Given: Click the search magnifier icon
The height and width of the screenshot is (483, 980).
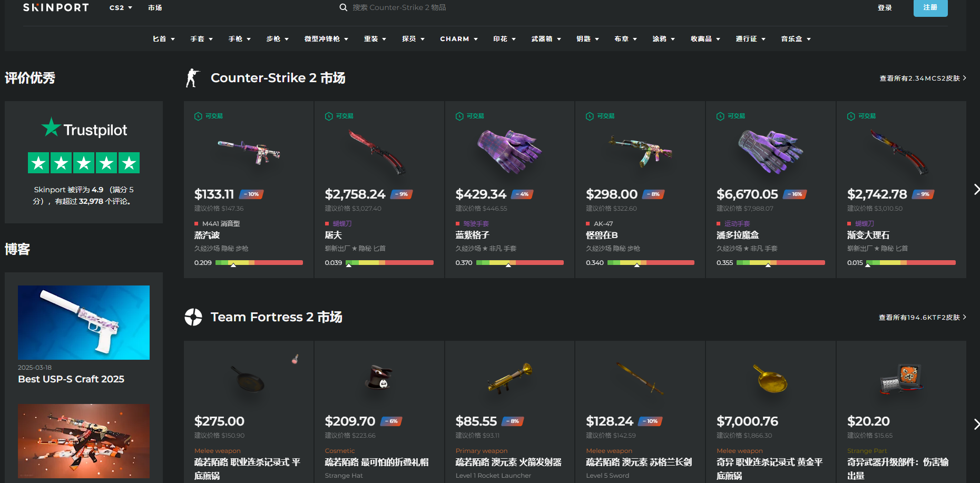Looking at the screenshot, I should click(x=344, y=7).
